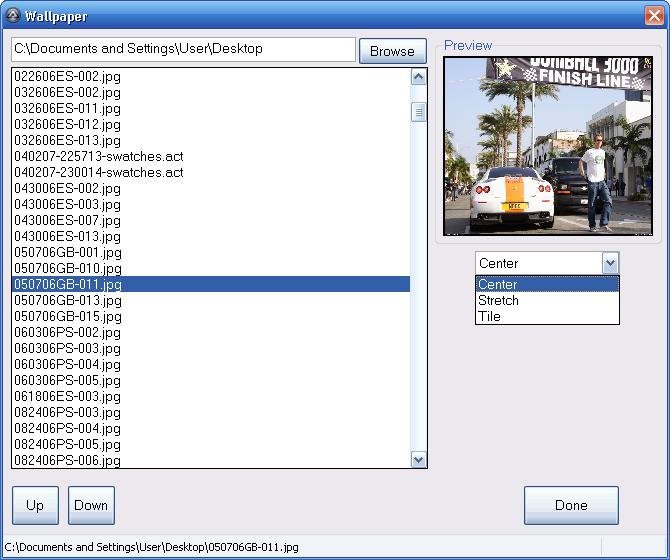Choose Tile from the dropdown list
Screen dimensions: 670x560
tap(547, 316)
